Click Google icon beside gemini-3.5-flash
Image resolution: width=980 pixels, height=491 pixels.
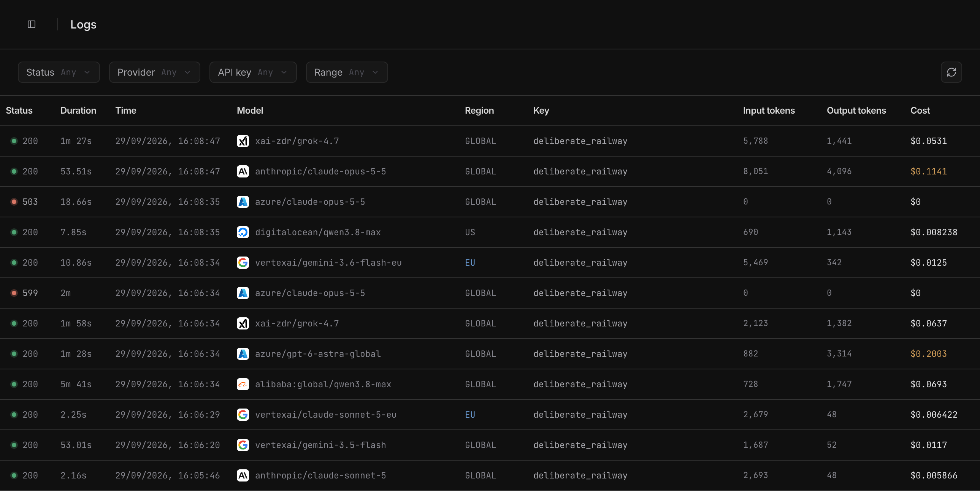[x=243, y=445]
